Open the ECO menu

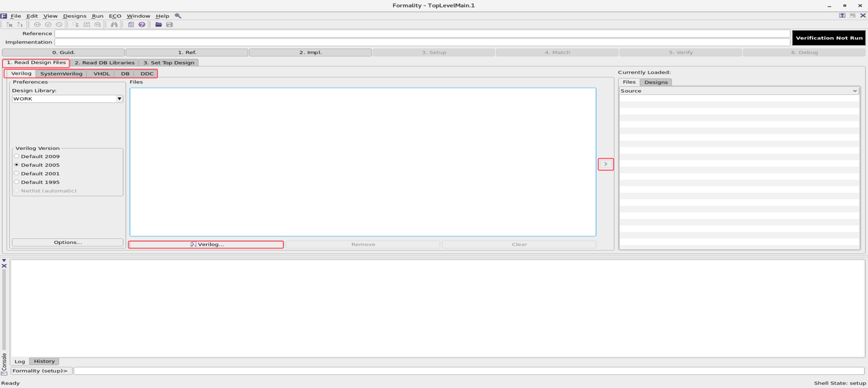coord(115,16)
